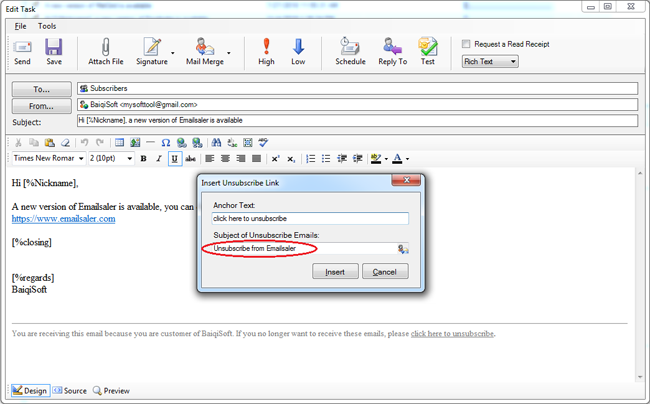Viewport: 650px width, 404px height.
Task: Click the Replace icon
Action: [232, 143]
